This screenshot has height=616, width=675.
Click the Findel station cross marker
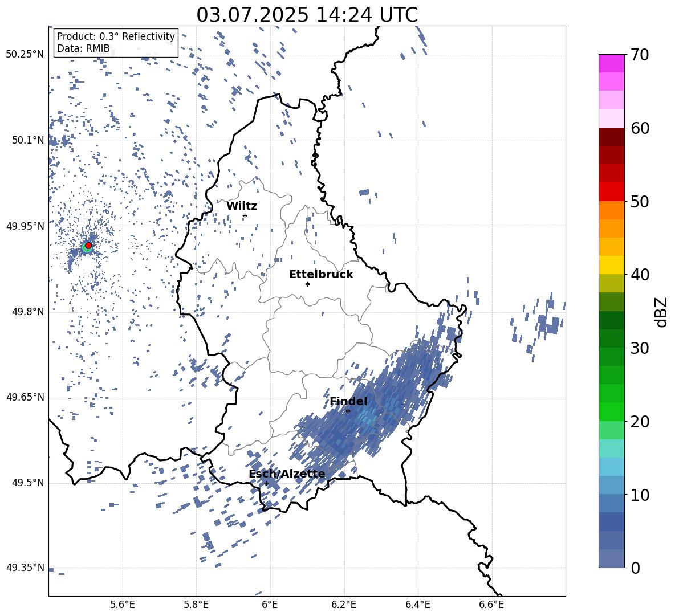click(348, 411)
